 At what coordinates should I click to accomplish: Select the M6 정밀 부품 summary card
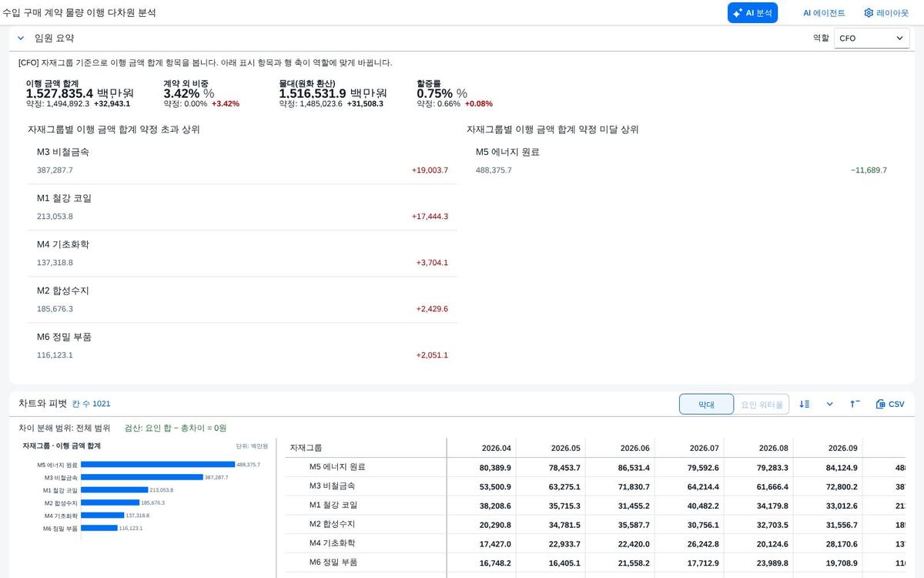click(x=243, y=346)
